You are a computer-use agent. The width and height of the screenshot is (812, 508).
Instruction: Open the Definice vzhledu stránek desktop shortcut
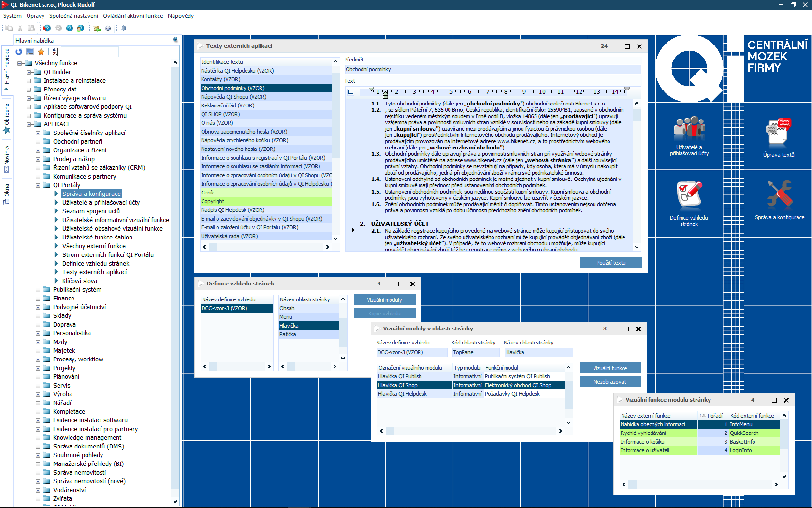tap(689, 203)
